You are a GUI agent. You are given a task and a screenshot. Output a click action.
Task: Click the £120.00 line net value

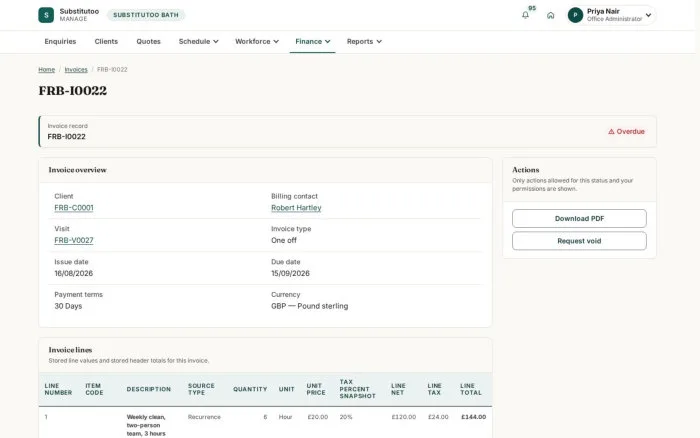pos(404,417)
